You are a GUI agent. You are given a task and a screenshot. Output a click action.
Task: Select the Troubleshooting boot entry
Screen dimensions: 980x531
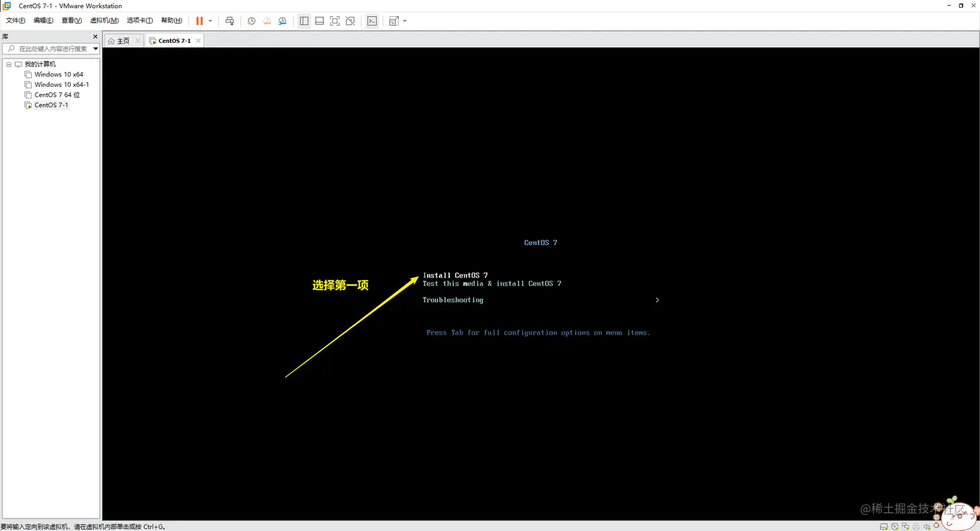pos(453,300)
